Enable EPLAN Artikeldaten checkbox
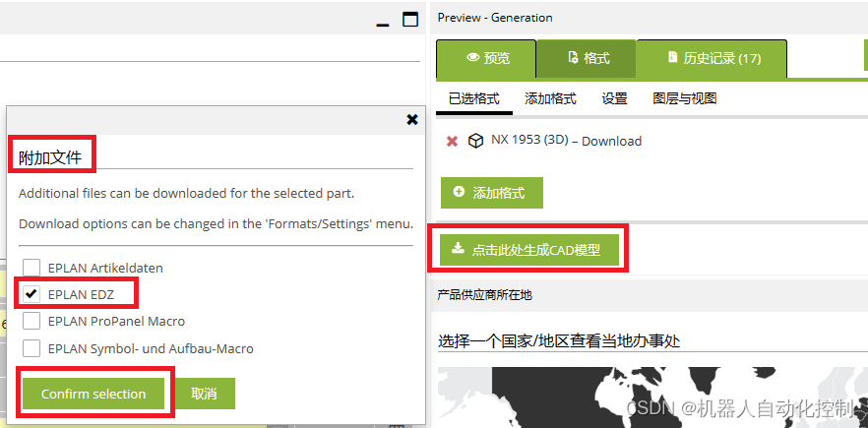Viewport: 868px width, 428px height. point(31,268)
